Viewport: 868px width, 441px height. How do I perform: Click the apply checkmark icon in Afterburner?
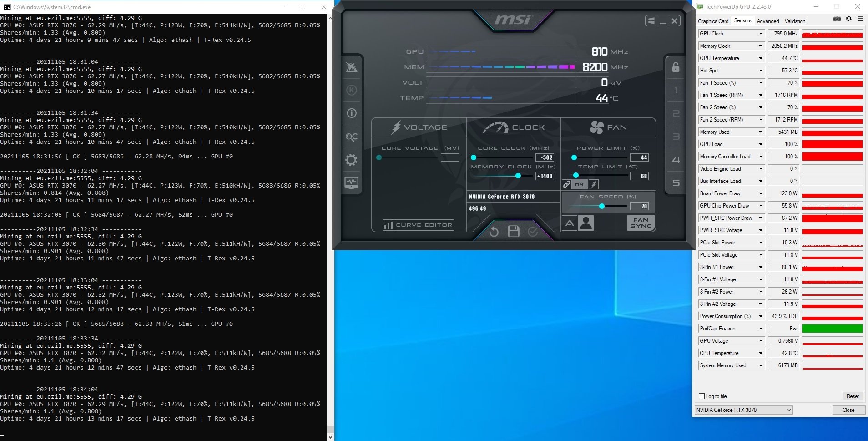tap(533, 232)
